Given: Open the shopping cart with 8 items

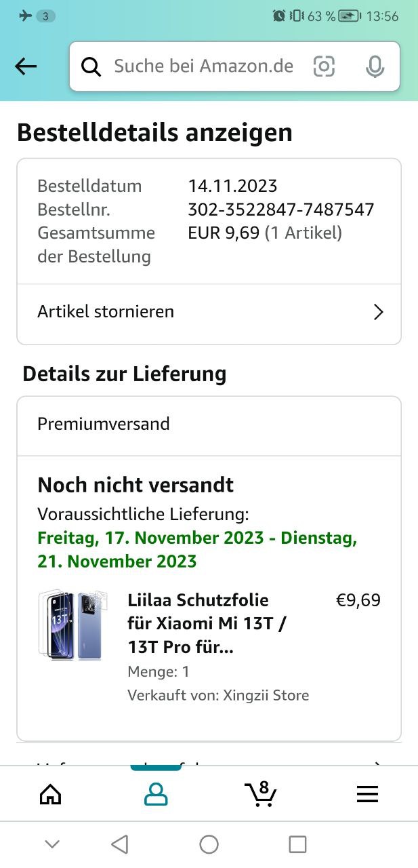Looking at the screenshot, I should click(x=260, y=793).
